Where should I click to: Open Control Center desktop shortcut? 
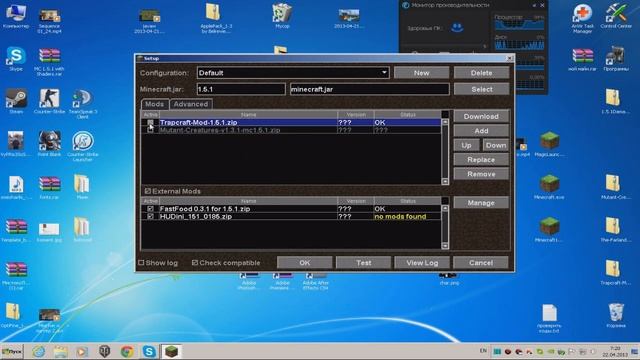click(x=616, y=16)
